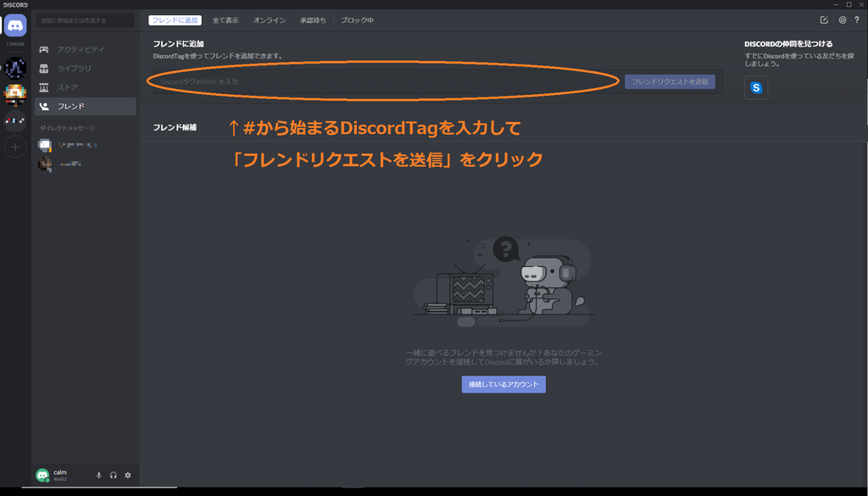Focus the conversation search box
Viewport: 868px width, 496px height.
coord(86,20)
